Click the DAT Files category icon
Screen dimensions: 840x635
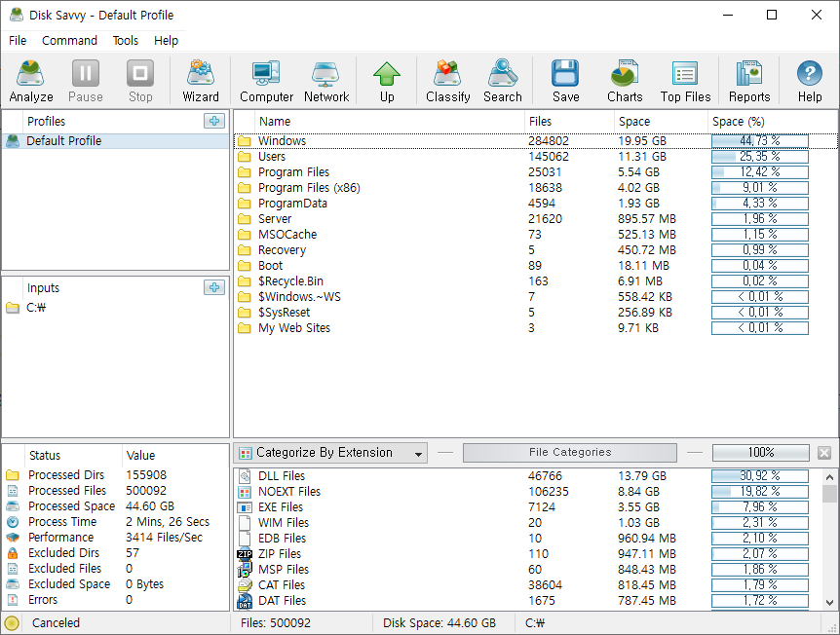click(x=245, y=601)
